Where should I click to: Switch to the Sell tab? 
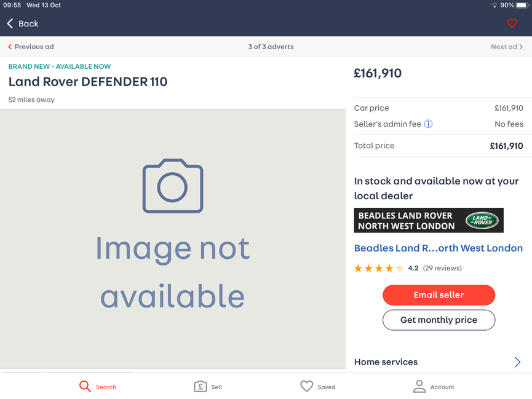click(208, 387)
